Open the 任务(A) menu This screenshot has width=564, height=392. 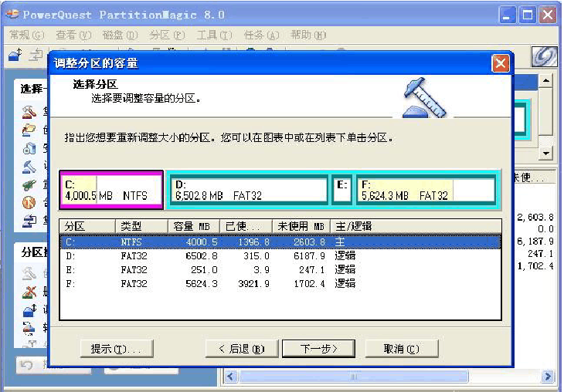tap(261, 35)
